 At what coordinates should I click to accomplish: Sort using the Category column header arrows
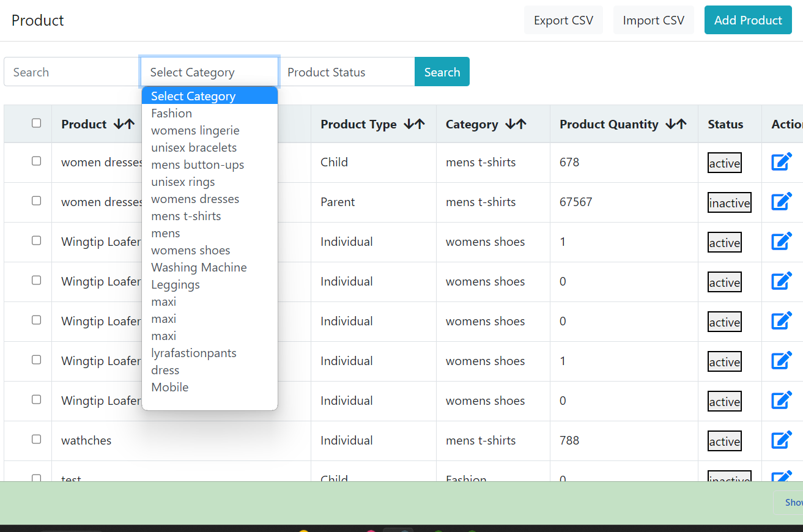click(x=516, y=124)
